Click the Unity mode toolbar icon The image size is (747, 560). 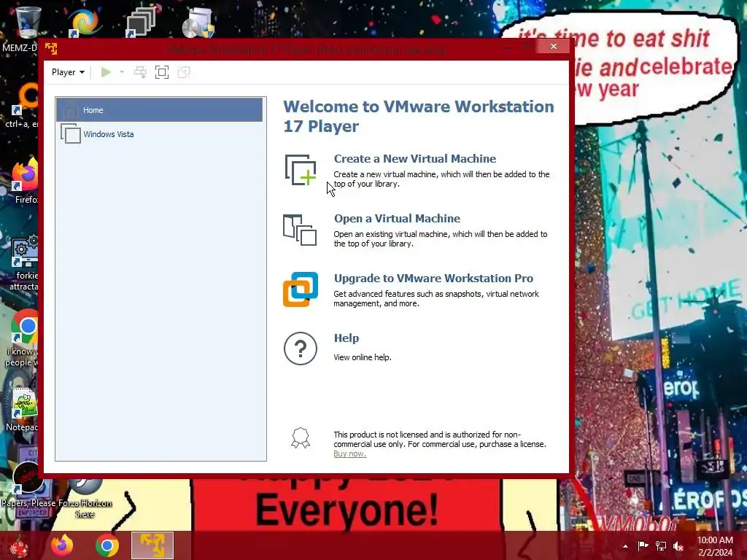184,72
